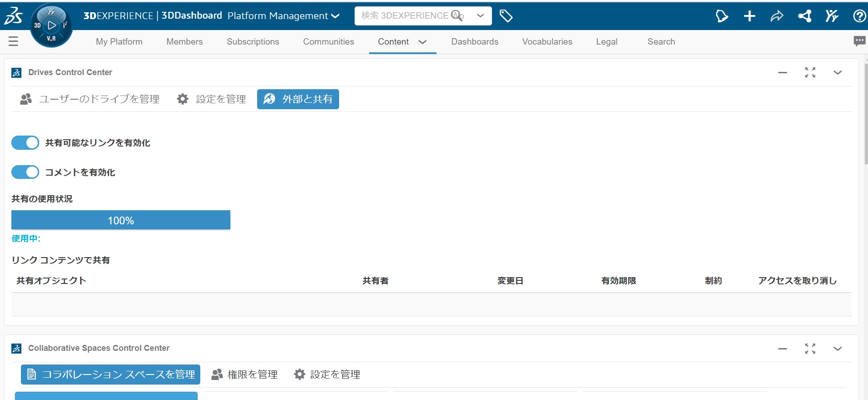Select 外部と共有 tab button
This screenshot has width=868, height=400.
point(298,99)
